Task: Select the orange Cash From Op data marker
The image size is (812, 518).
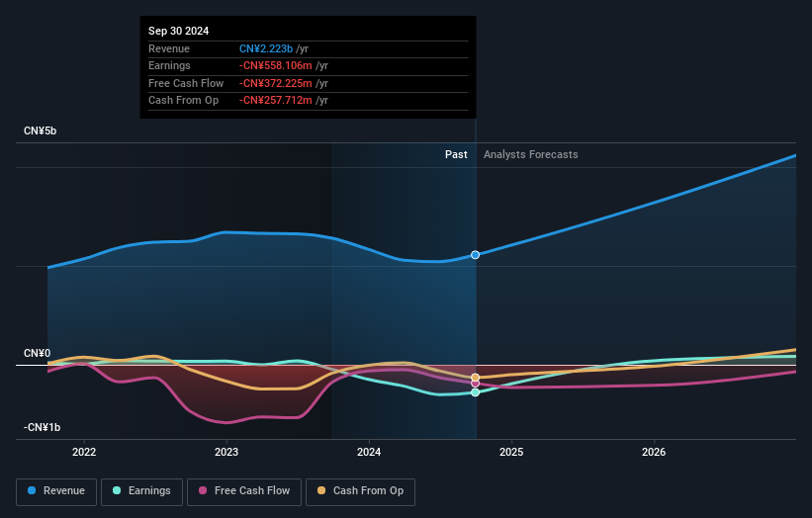Action: point(475,378)
